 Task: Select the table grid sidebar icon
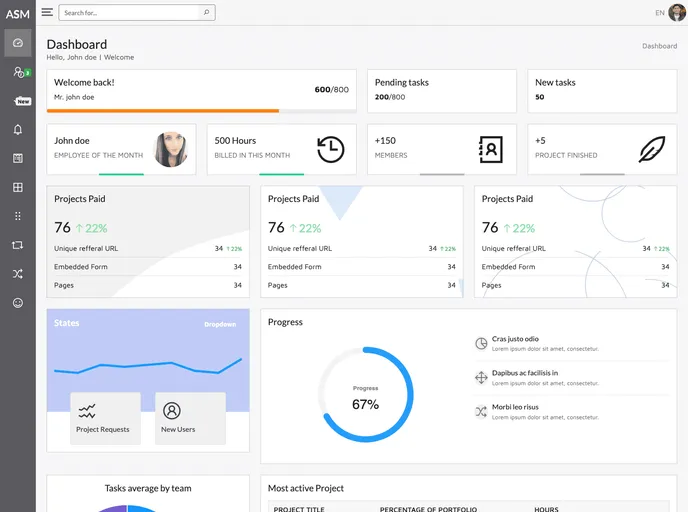click(x=18, y=187)
